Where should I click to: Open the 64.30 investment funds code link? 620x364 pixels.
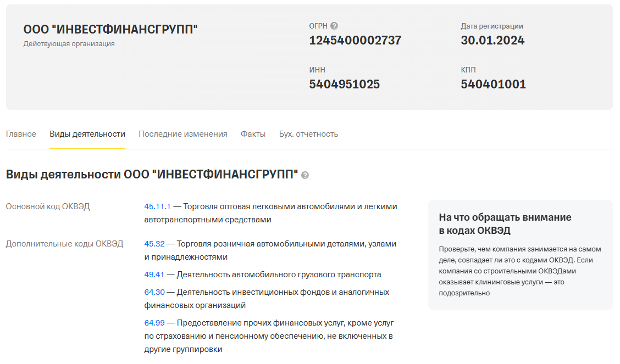point(154,292)
